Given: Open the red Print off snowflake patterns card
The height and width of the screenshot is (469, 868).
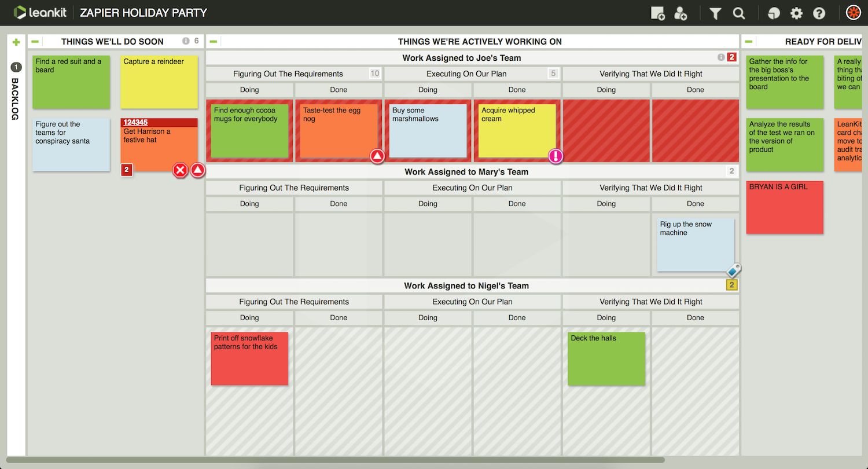Looking at the screenshot, I should click(249, 358).
